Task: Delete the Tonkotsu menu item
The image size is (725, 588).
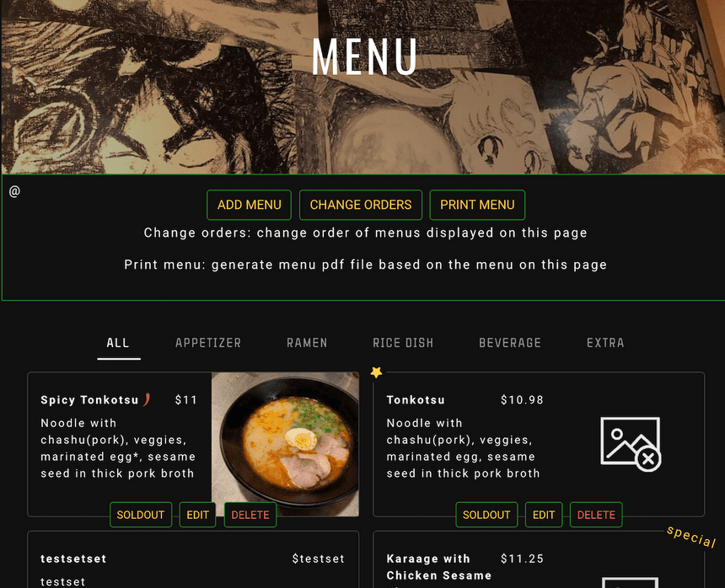Action: [x=596, y=515]
